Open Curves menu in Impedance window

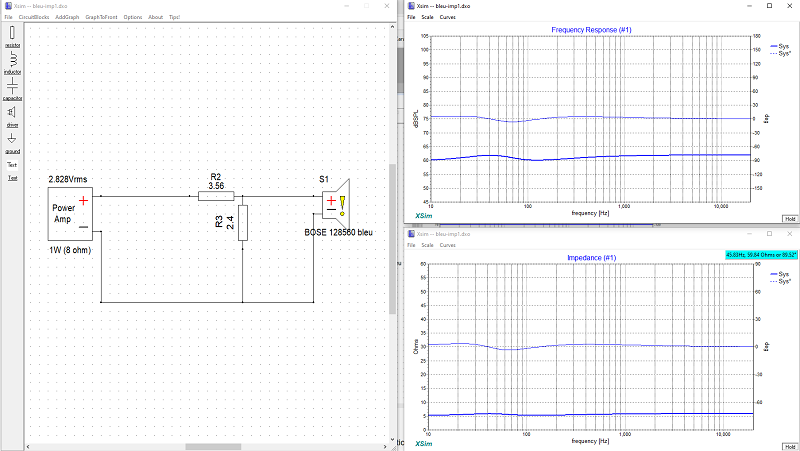(447, 245)
